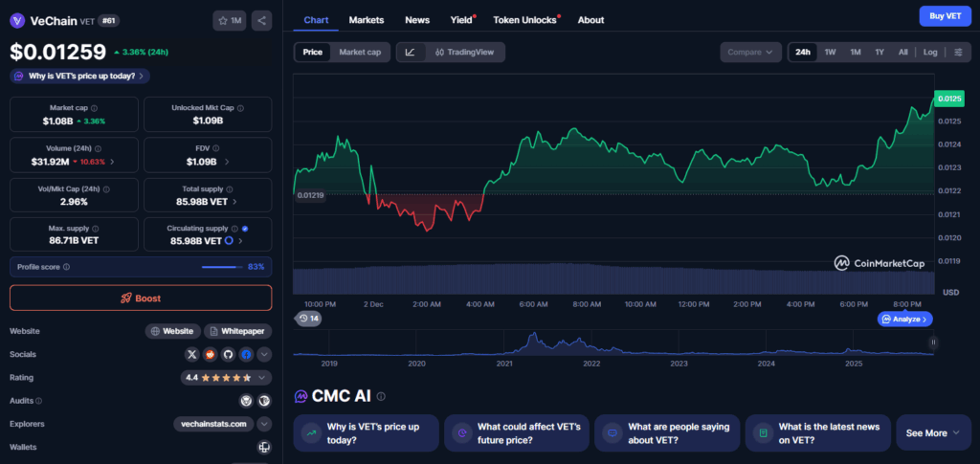Open the Facebook social icon
Image resolution: width=980 pixels, height=464 pixels.
246,354
